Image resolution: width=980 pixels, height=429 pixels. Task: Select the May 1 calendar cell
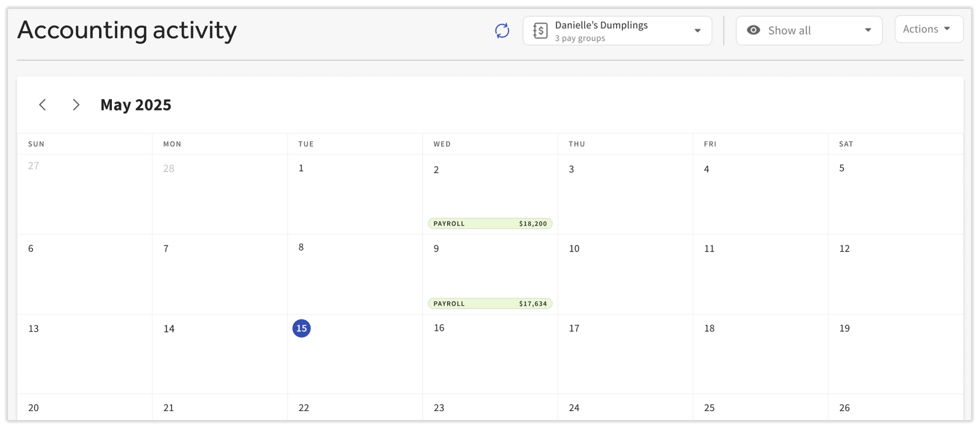pos(355,194)
